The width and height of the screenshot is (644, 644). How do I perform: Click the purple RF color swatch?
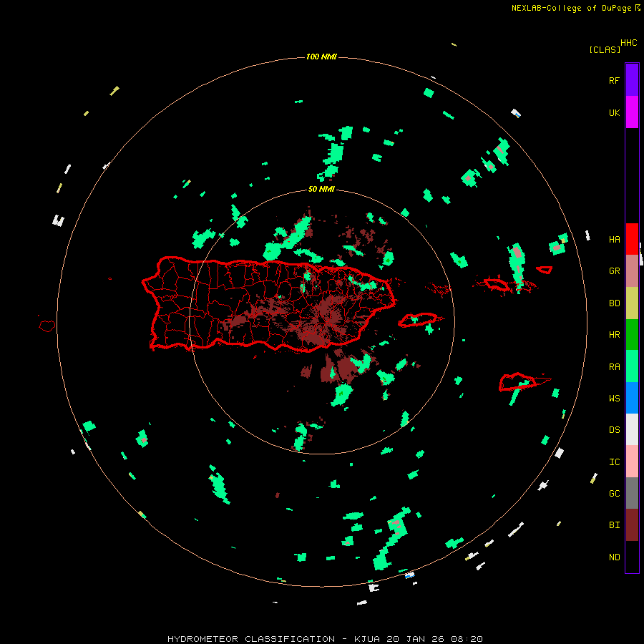[x=632, y=80]
